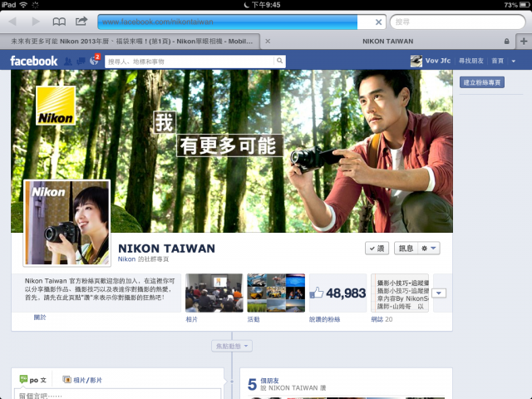Screen dimensions: 532x399
Task: Click the Nikon link under page title
Action: [126, 259]
